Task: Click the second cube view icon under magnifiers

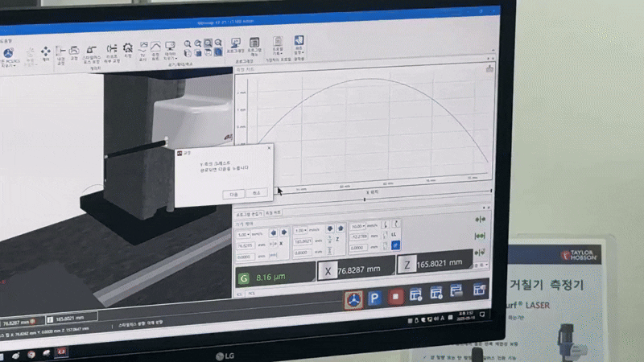Action: 197,53
